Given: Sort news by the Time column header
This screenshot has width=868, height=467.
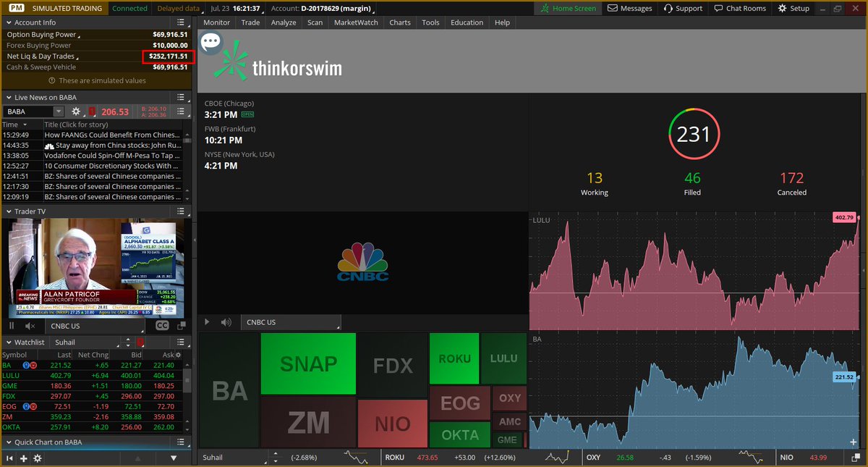Looking at the screenshot, I should point(22,125).
